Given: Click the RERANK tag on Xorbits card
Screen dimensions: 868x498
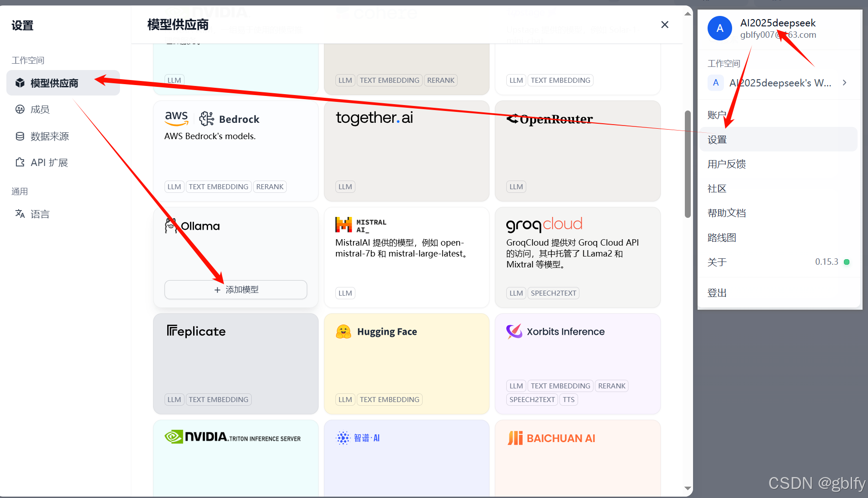Looking at the screenshot, I should (x=612, y=386).
